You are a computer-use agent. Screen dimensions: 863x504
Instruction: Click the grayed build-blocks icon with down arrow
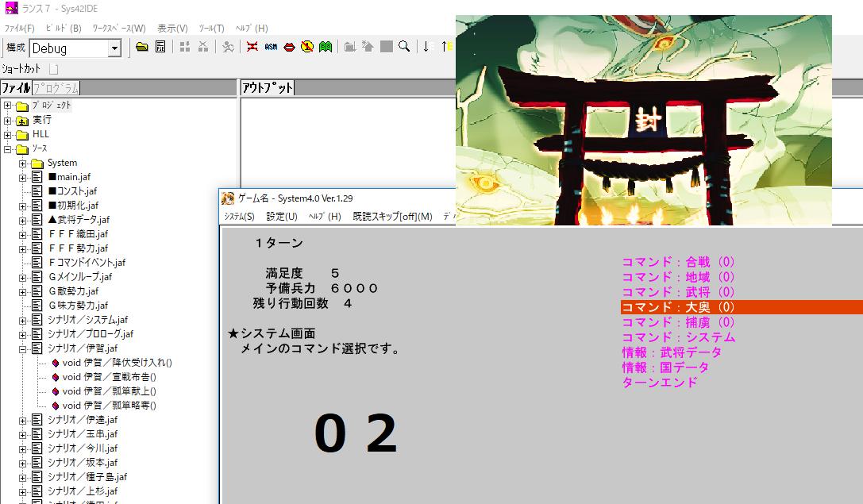pyautogui.click(x=185, y=47)
